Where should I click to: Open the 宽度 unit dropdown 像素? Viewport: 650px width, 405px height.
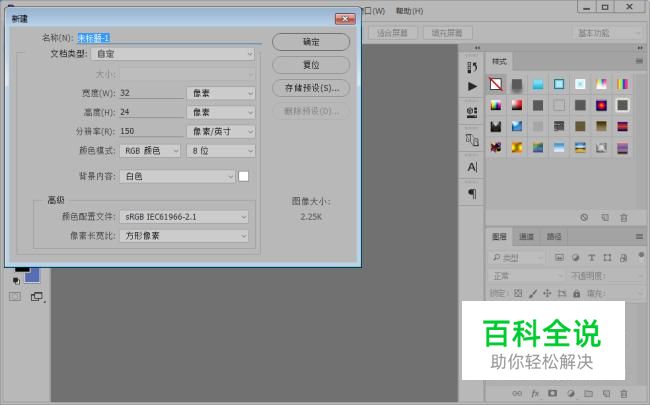221,93
